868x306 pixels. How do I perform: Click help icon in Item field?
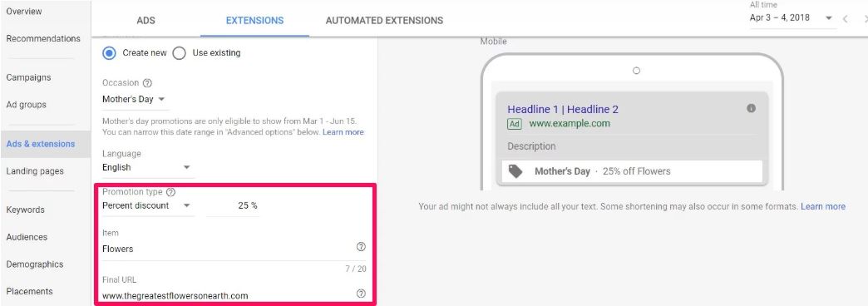tap(361, 247)
